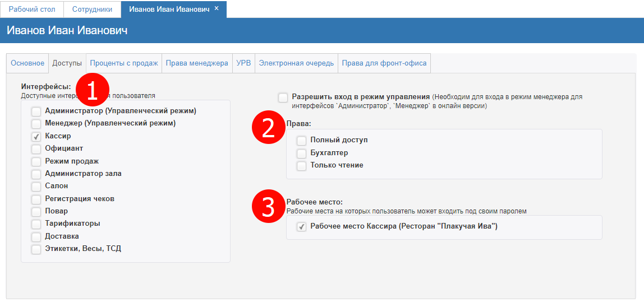This screenshot has height=307, width=644.
Task: Tick the Менеджер (Управленческий режим) checkbox
Action: point(36,124)
